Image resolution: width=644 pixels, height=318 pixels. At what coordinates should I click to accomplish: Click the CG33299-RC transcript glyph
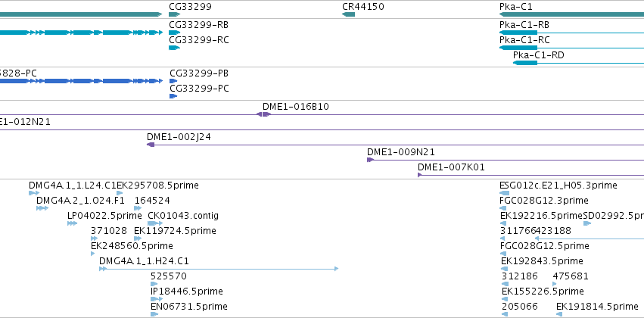pos(175,48)
